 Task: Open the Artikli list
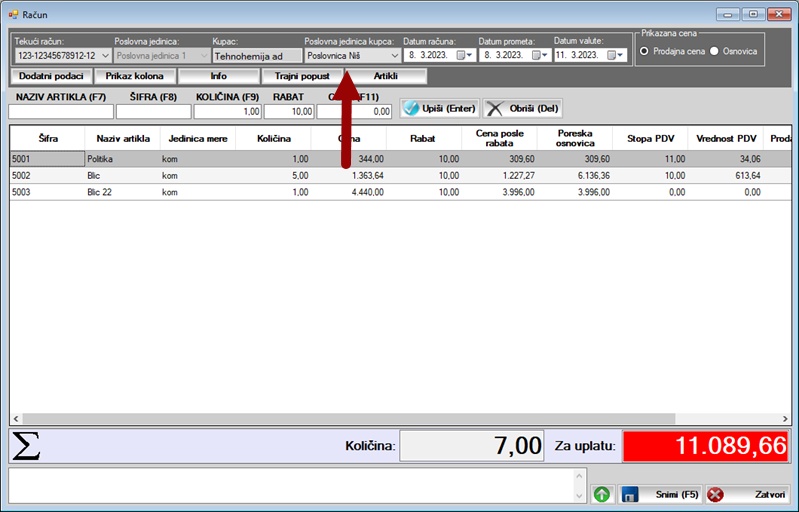386,76
